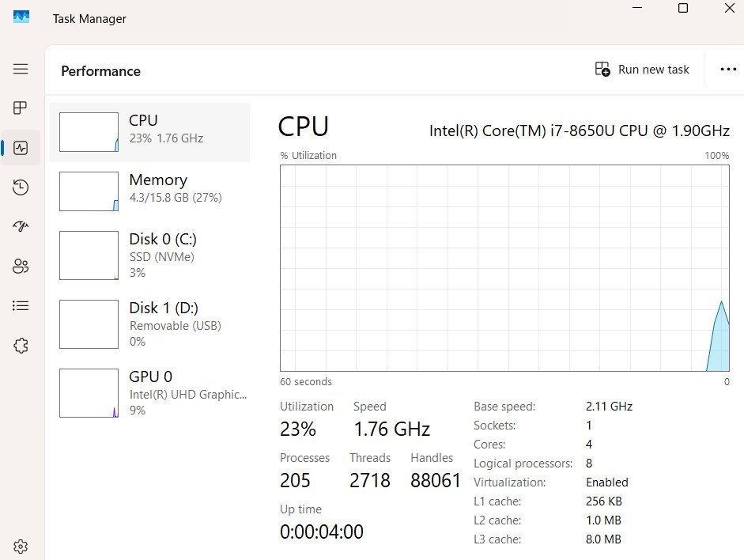Open Task Manager settings gear

[x=21, y=547]
